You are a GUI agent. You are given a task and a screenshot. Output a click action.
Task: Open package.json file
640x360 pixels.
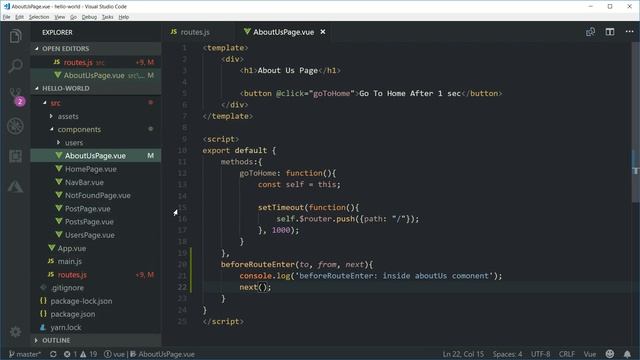pos(97,314)
